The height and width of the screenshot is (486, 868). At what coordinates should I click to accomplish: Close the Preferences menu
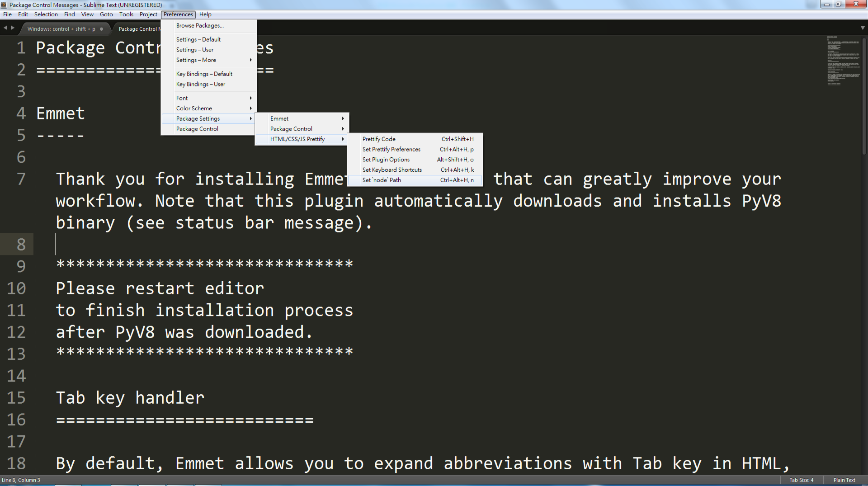tap(178, 14)
